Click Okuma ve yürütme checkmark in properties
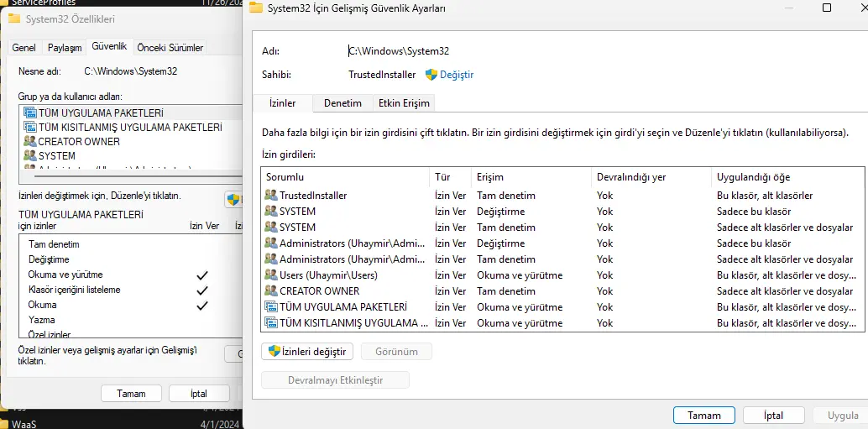 pos(202,275)
